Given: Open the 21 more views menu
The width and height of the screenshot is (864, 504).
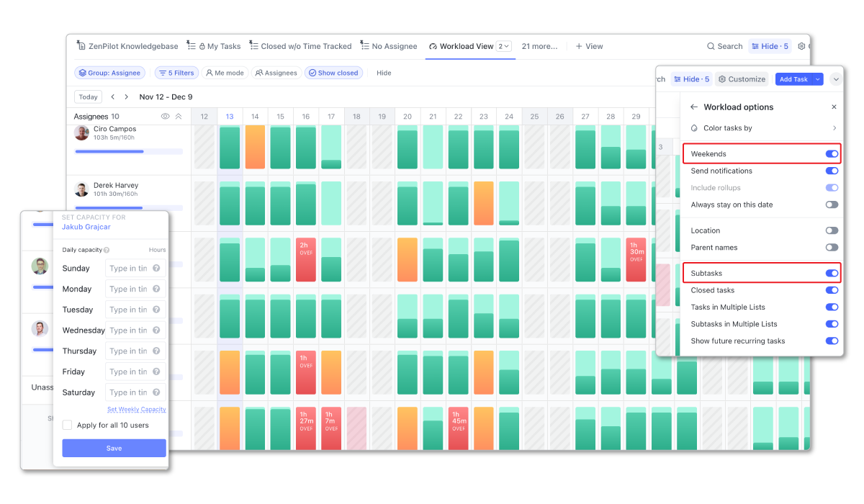Looking at the screenshot, I should (x=539, y=46).
